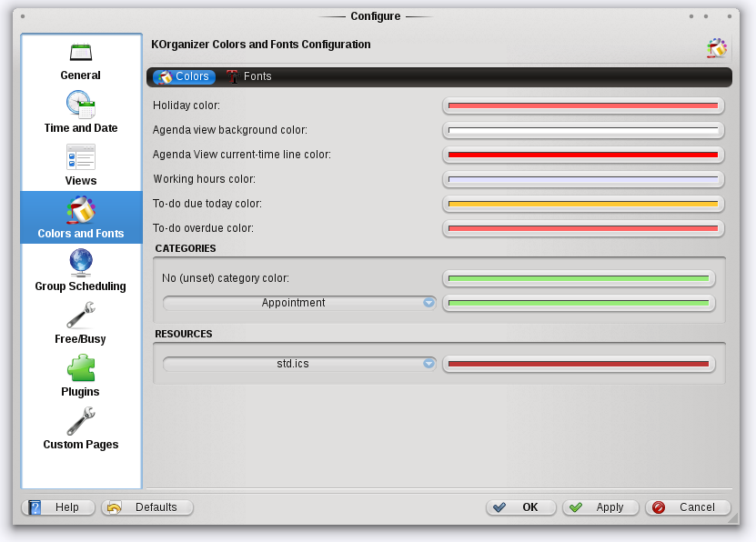Change the Holiday color swatch
The width and height of the screenshot is (756, 542).
tap(583, 105)
